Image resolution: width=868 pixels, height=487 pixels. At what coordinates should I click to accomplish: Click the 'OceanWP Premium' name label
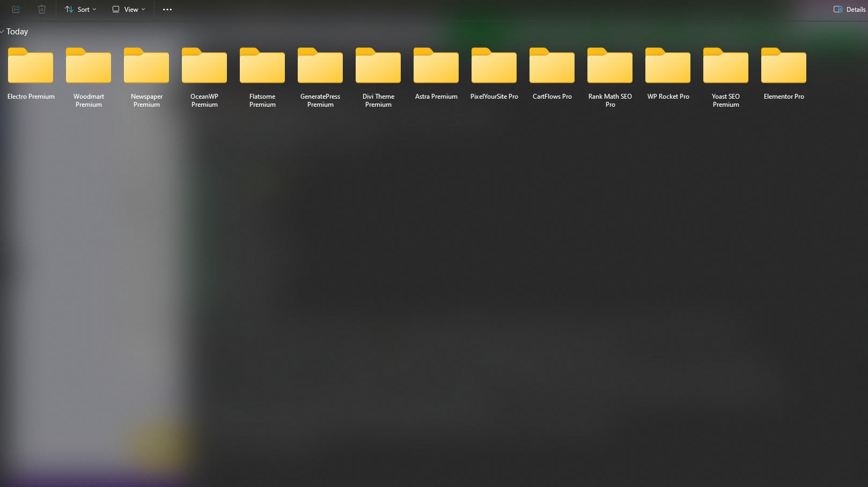tap(204, 100)
